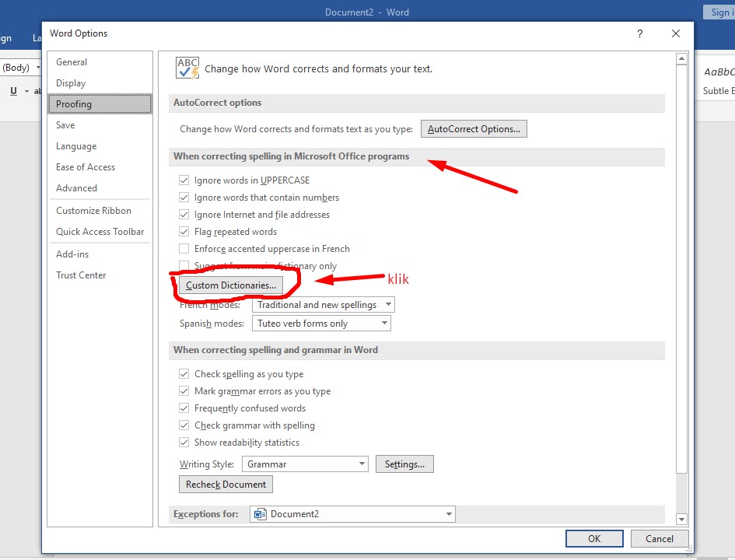735x560 pixels.
Task: Open Custom Dictionaries settings
Action: [233, 285]
